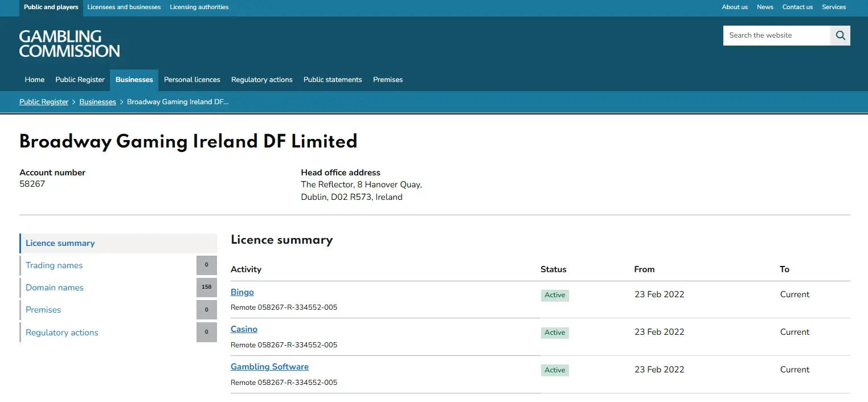
Task: Open the Gambling Commission logo homepage
Action: (x=69, y=44)
